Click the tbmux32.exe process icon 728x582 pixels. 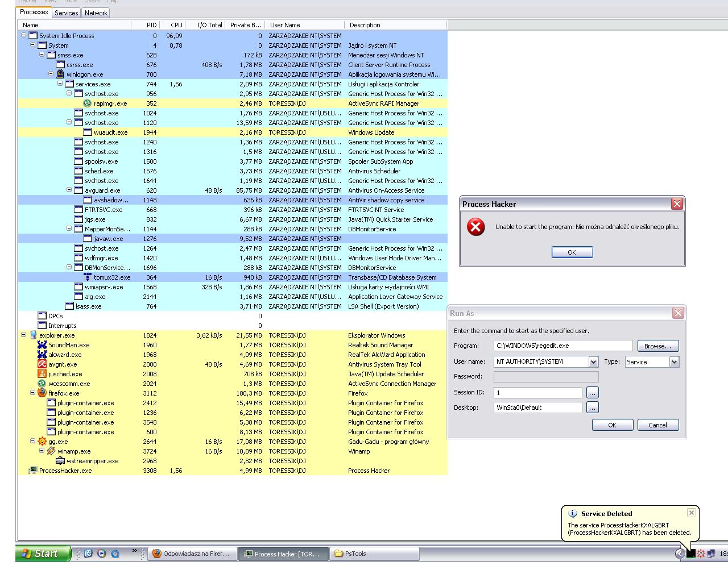[x=88, y=277]
